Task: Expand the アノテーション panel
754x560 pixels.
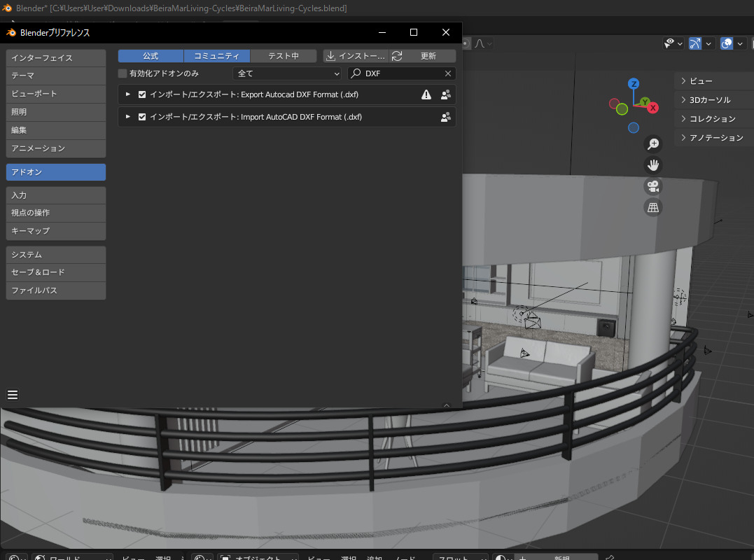Action: click(x=715, y=138)
